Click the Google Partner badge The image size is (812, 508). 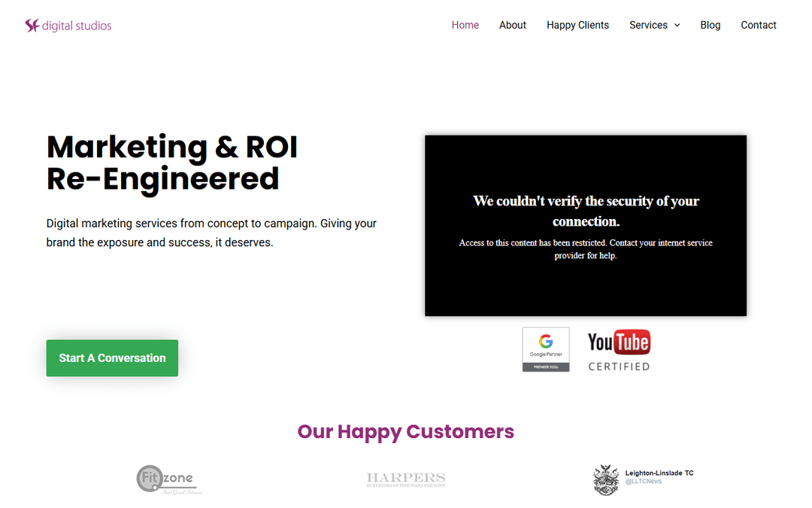pos(546,349)
